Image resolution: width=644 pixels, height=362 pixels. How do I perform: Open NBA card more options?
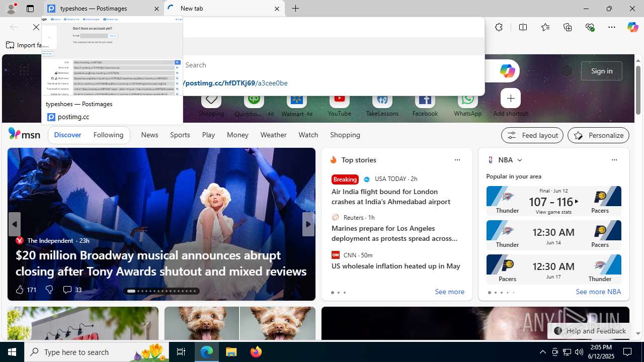coord(614,160)
